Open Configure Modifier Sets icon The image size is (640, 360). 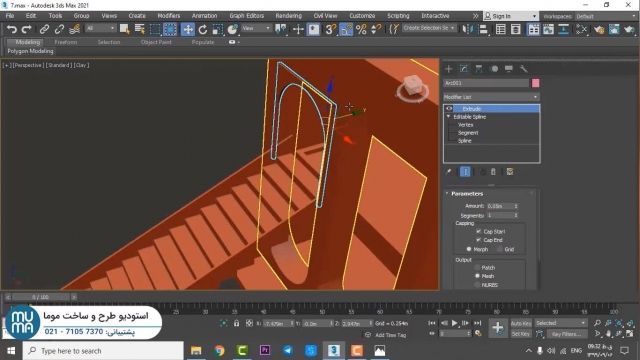coord(510,172)
